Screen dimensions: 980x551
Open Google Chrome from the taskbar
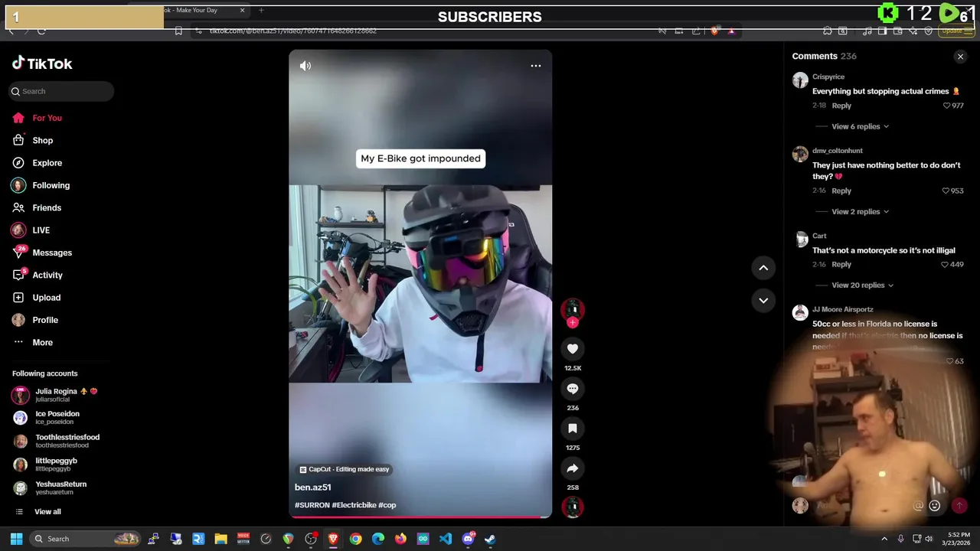[356, 539]
